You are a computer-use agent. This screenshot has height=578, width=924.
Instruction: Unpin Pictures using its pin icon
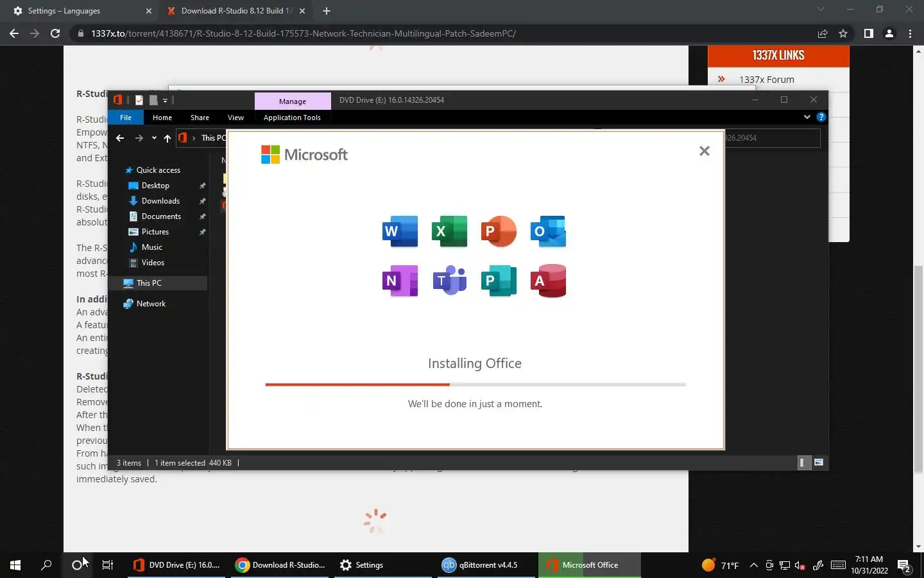click(x=202, y=232)
